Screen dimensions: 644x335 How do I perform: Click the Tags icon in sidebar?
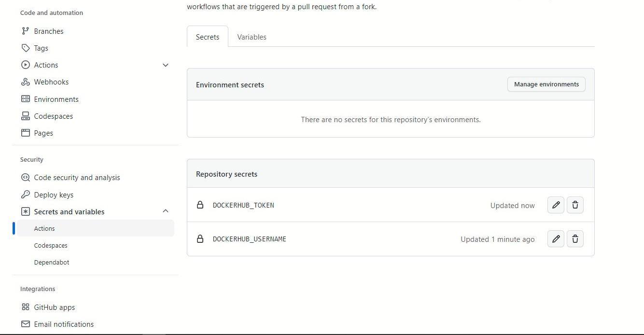[x=26, y=48]
